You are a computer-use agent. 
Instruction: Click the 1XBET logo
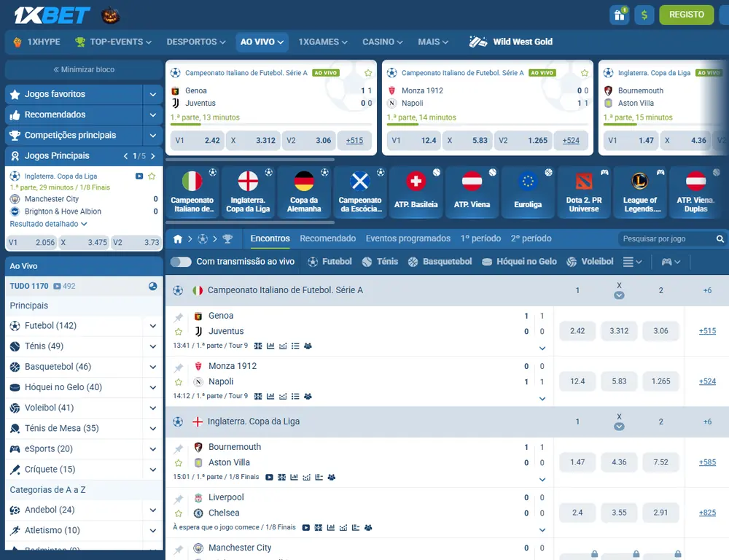tap(52, 15)
